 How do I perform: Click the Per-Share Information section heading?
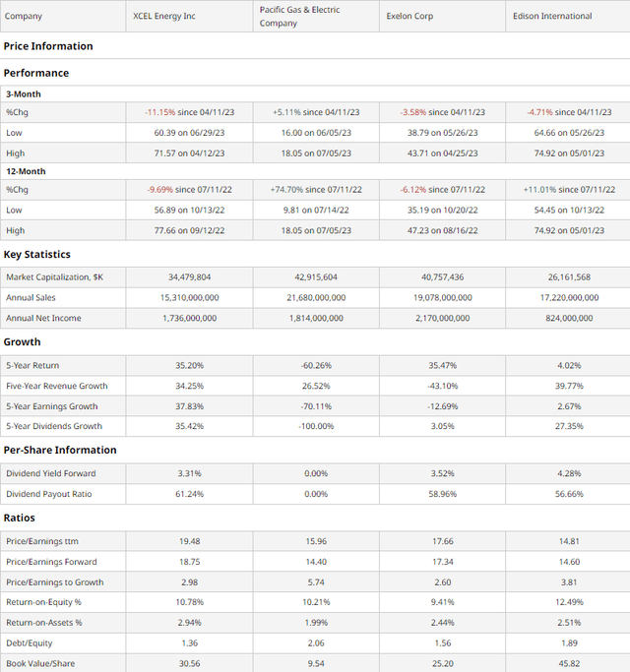pyautogui.click(x=60, y=451)
